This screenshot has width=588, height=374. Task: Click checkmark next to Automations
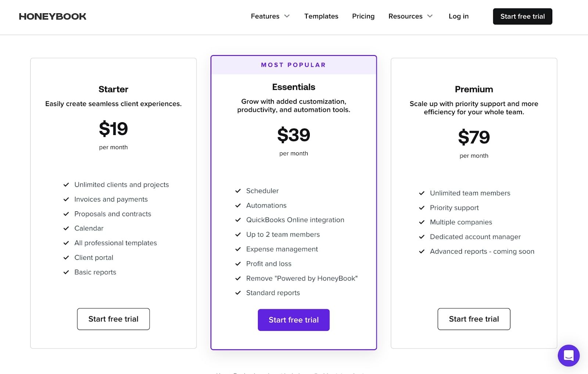tap(238, 206)
